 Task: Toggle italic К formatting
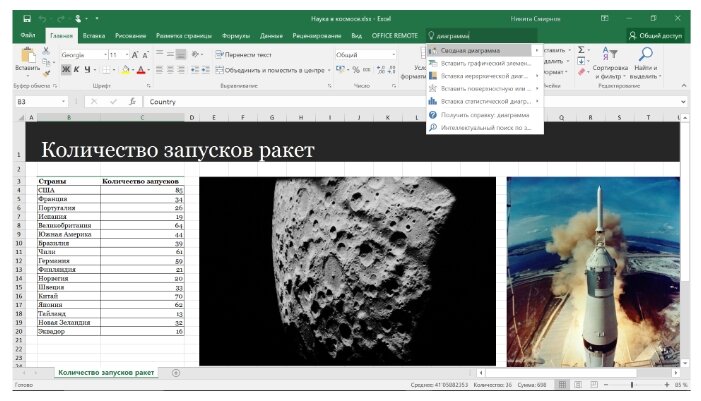[x=76, y=70]
